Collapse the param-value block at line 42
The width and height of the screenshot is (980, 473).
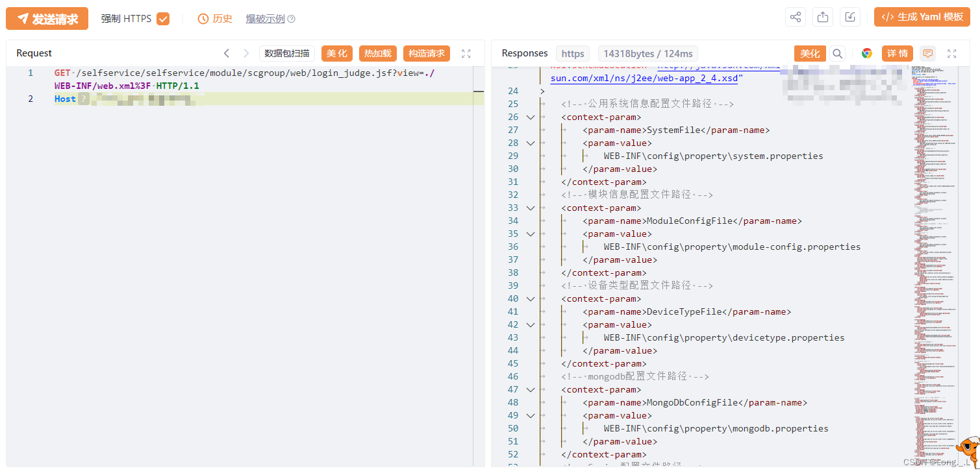coord(531,324)
